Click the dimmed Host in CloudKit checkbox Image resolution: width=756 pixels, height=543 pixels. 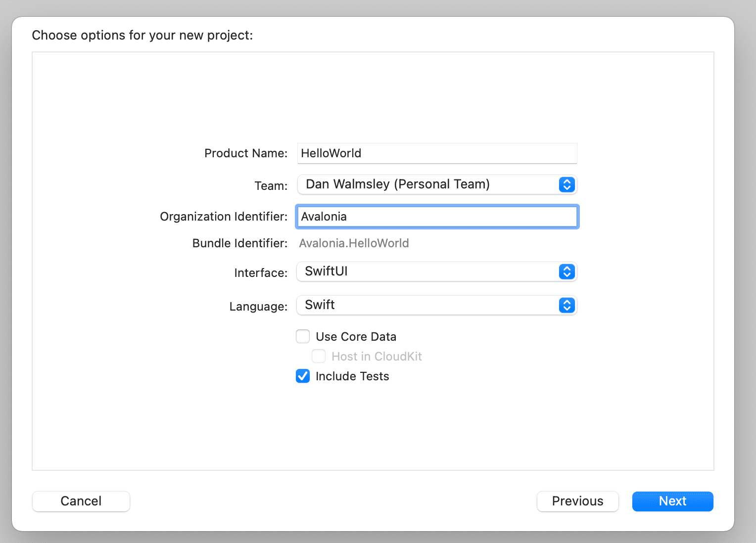(x=319, y=357)
